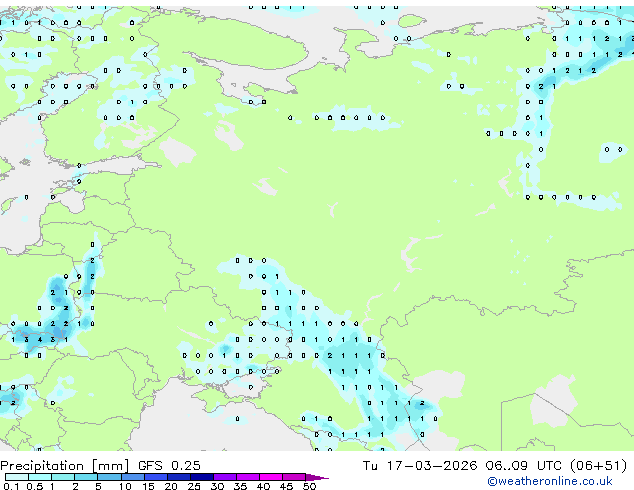
Task: Click the date text 'Tu 17-03-2026'
Action: (x=420, y=465)
